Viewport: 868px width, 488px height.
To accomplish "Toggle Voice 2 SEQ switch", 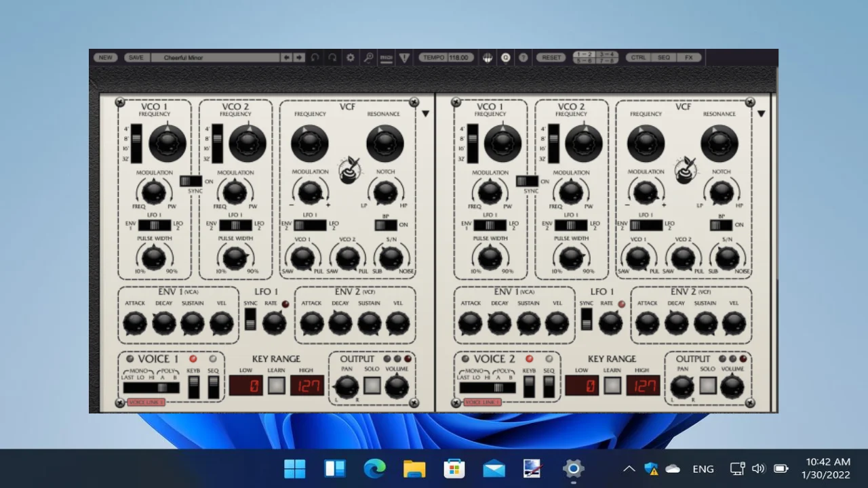I will coord(549,387).
